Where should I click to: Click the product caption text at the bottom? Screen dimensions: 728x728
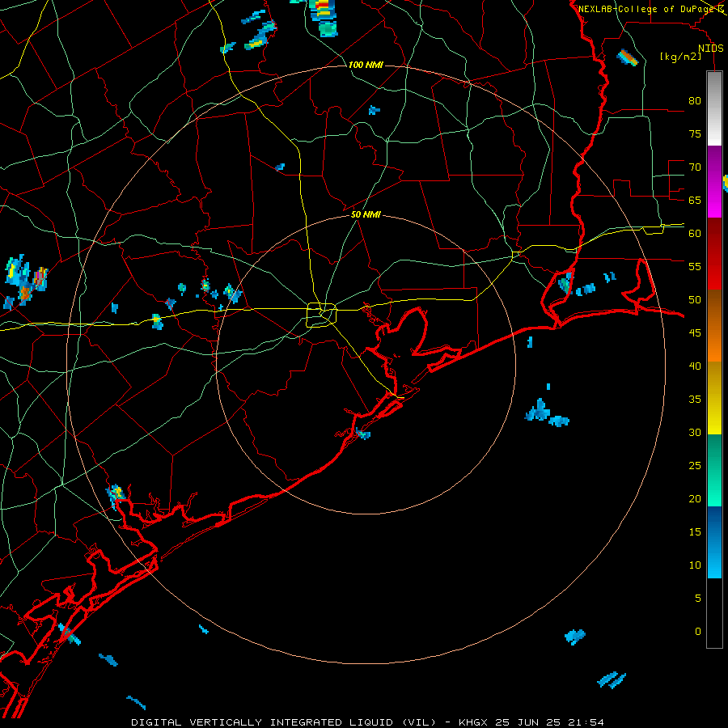(x=367, y=722)
